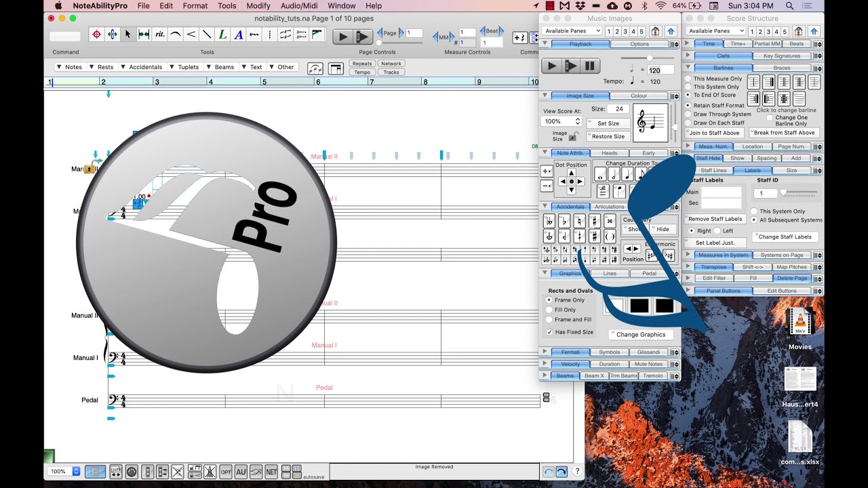Click the Repeats button
Screen dimensions: 868x488
[x=362, y=64]
